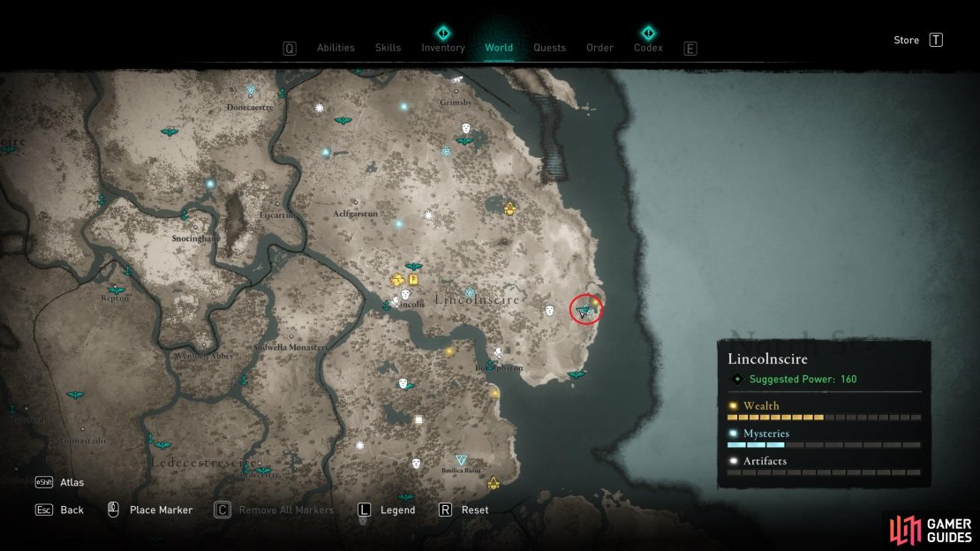Click the Grimsby town label
The height and width of the screenshot is (551, 980).
click(456, 102)
